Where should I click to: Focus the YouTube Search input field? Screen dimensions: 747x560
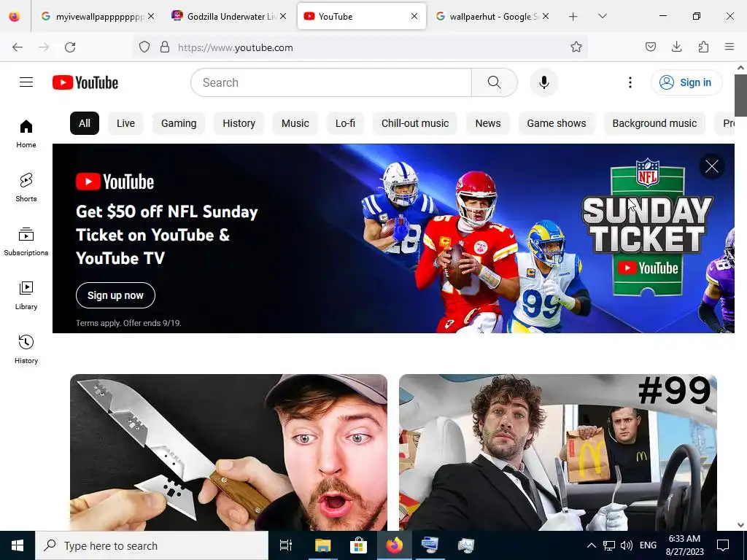pyautogui.click(x=331, y=82)
